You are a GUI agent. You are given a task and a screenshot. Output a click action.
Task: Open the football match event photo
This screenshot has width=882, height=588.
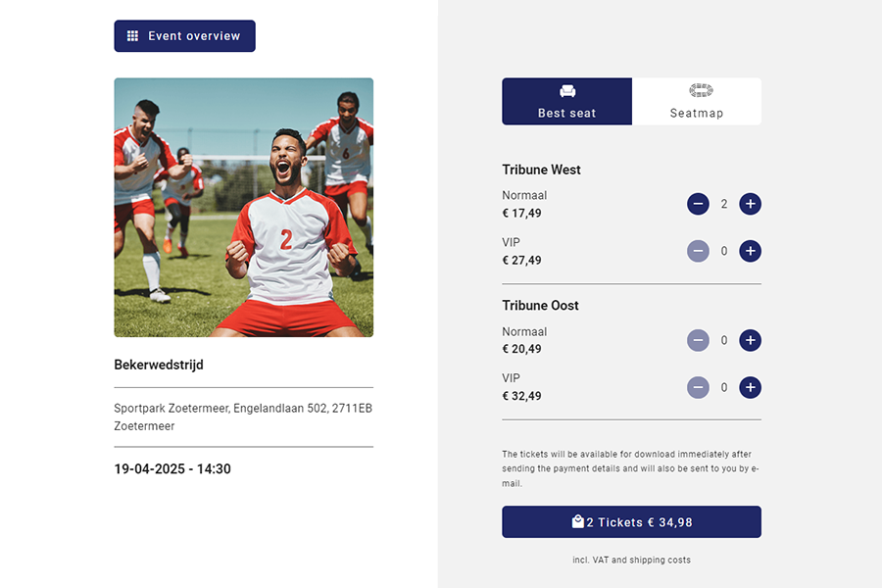[243, 208]
